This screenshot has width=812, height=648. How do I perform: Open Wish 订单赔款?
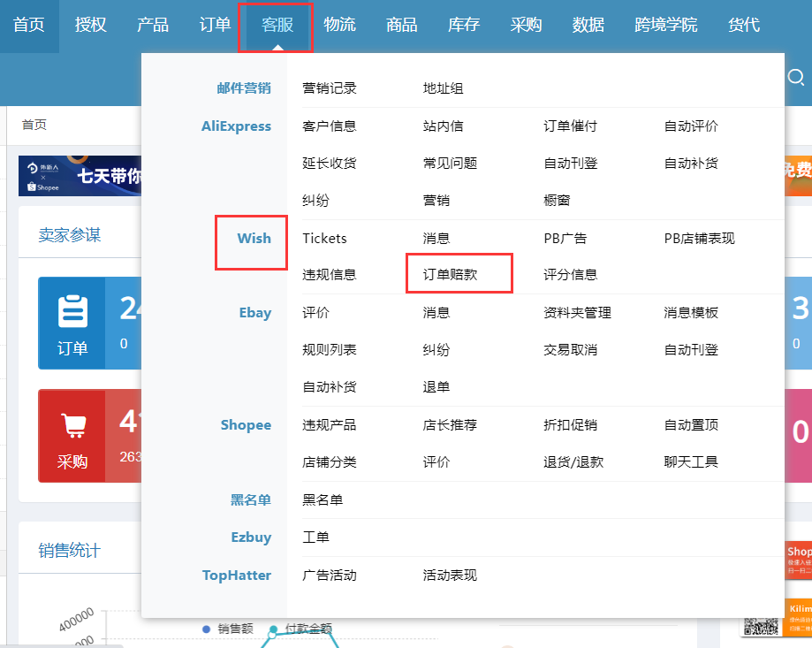pos(450,275)
